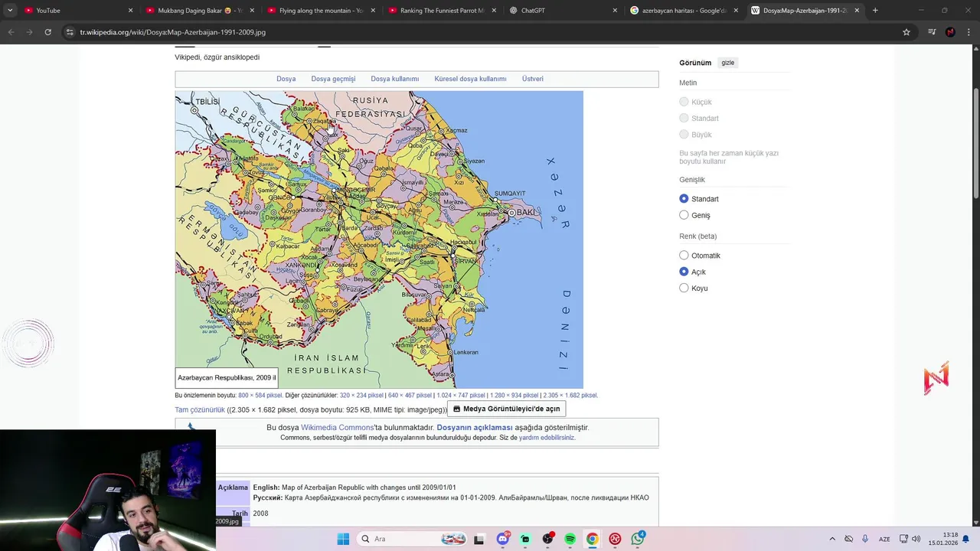Viewport: 980px width, 551px height.
Task: Select Geniş width radio
Action: pos(684,215)
